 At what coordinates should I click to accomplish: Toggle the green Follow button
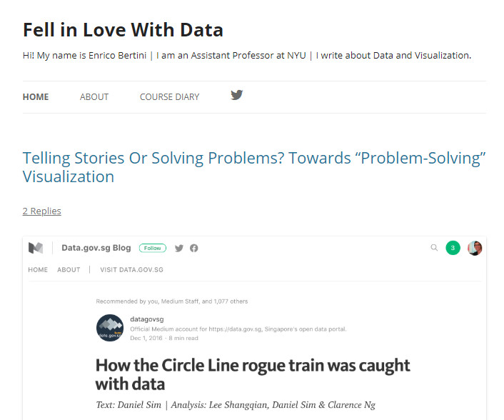pyautogui.click(x=152, y=248)
